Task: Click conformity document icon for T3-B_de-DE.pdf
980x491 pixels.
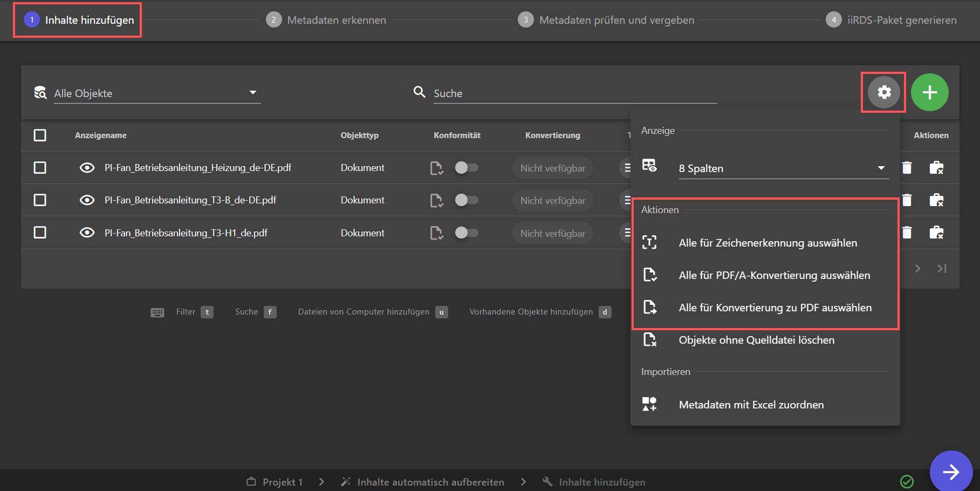Action: 436,201
